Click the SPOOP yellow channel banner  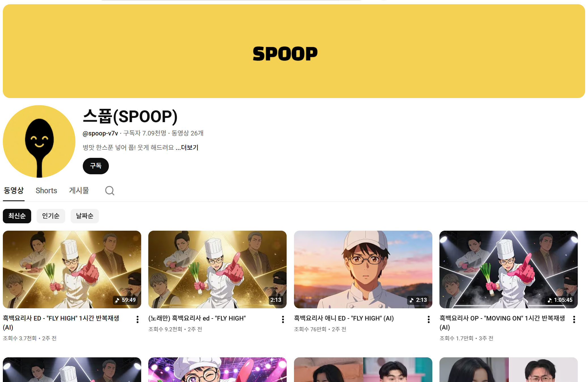click(294, 51)
